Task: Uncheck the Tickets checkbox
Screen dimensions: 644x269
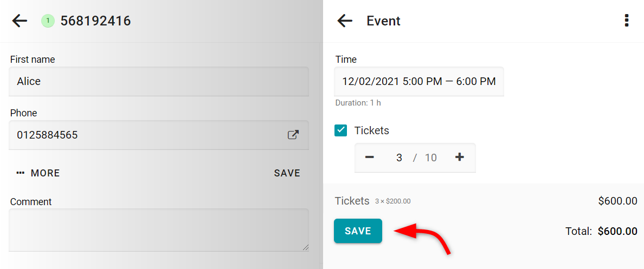Action: tap(341, 130)
